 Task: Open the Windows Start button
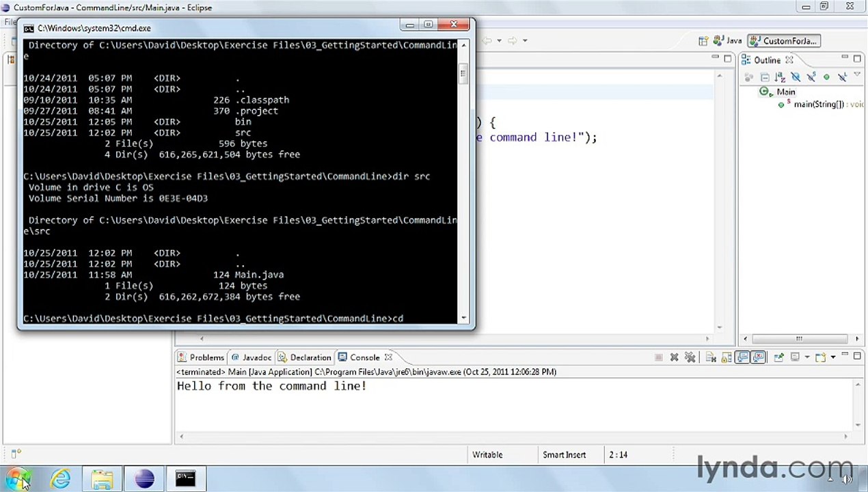point(18,478)
